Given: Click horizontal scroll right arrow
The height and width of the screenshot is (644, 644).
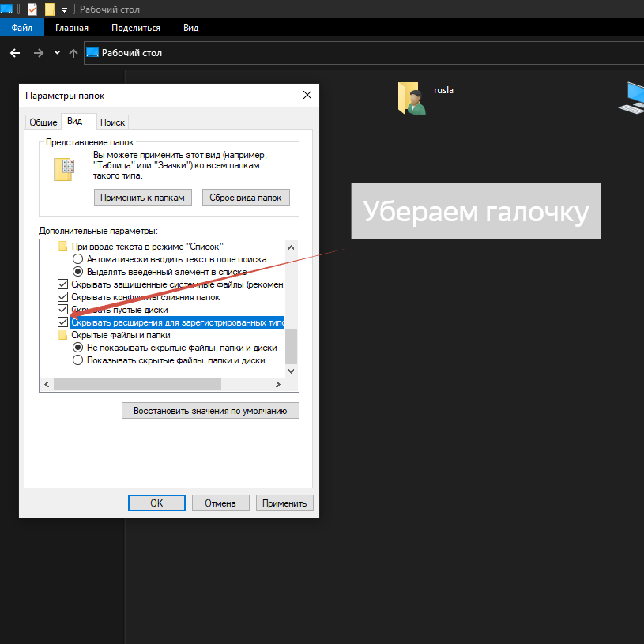Looking at the screenshot, I should tap(278, 385).
